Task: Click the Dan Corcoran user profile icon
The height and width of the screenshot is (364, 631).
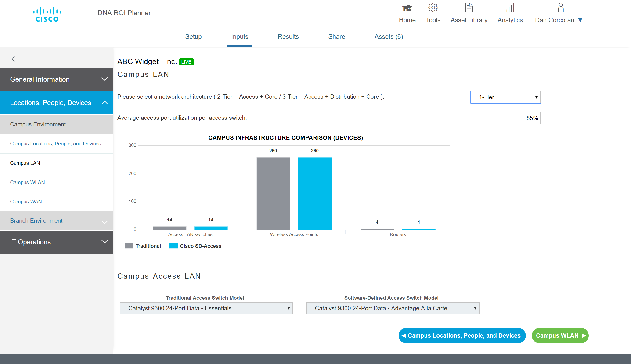Action: [x=561, y=8]
